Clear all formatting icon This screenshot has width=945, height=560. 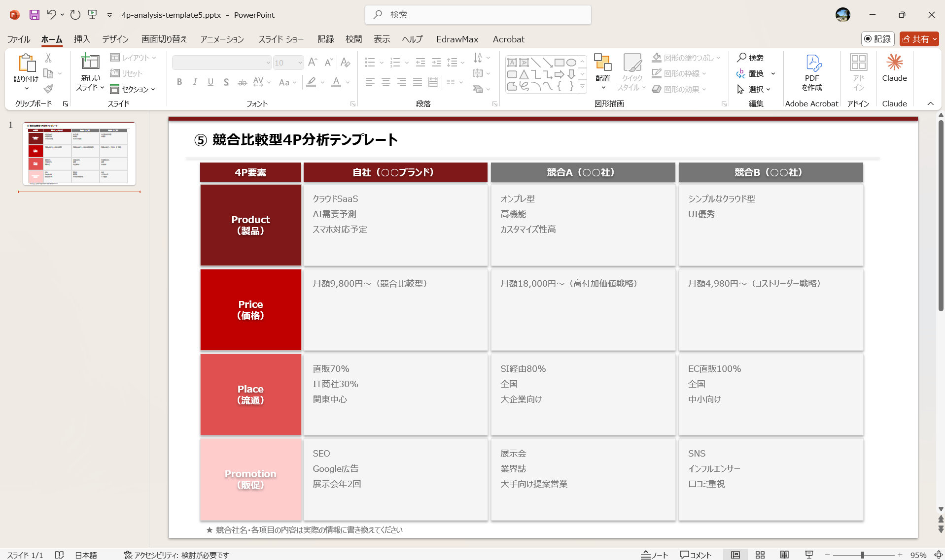click(346, 63)
